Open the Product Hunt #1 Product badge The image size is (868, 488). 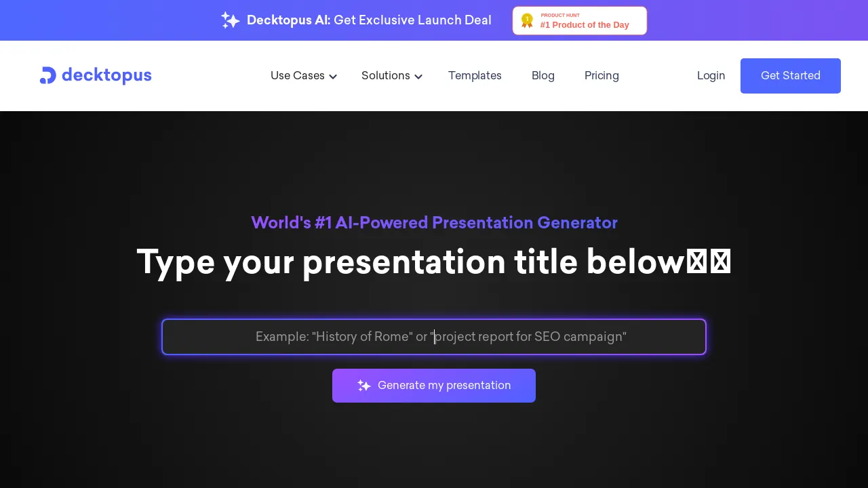[x=580, y=20]
